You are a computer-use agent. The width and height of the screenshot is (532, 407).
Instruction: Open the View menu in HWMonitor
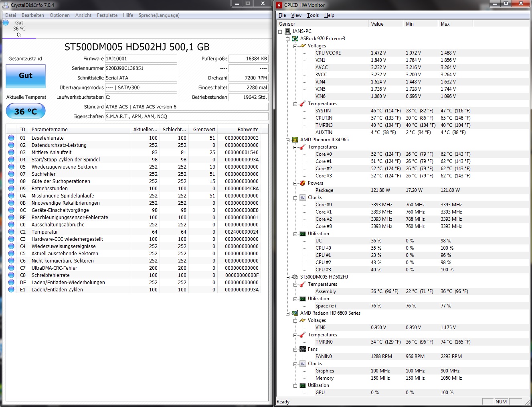coord(297,15)
